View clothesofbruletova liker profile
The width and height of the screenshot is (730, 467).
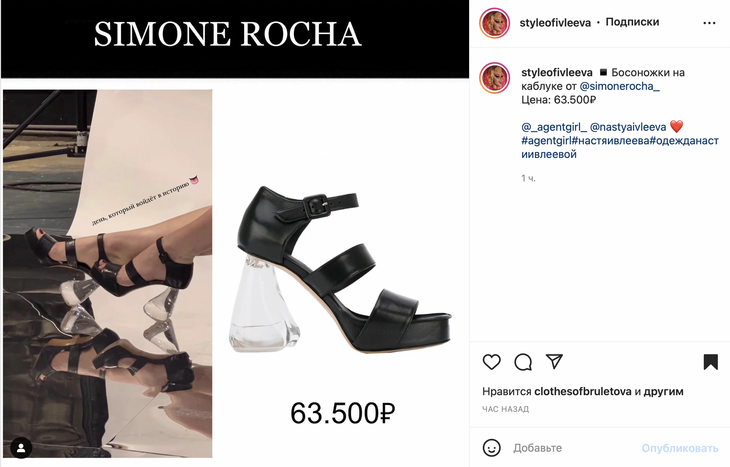click(582, 391)
